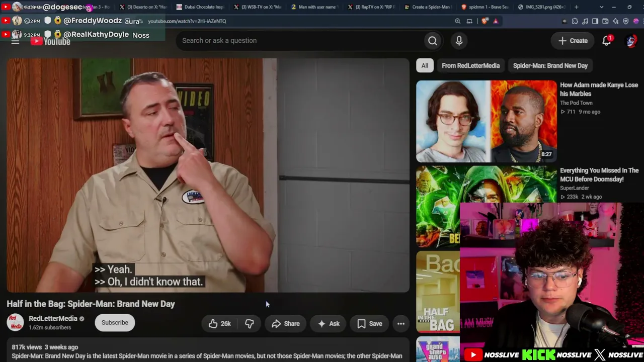Click the Ask button under the video
Screen dimensions: 644x362
(x=329, y=324)
